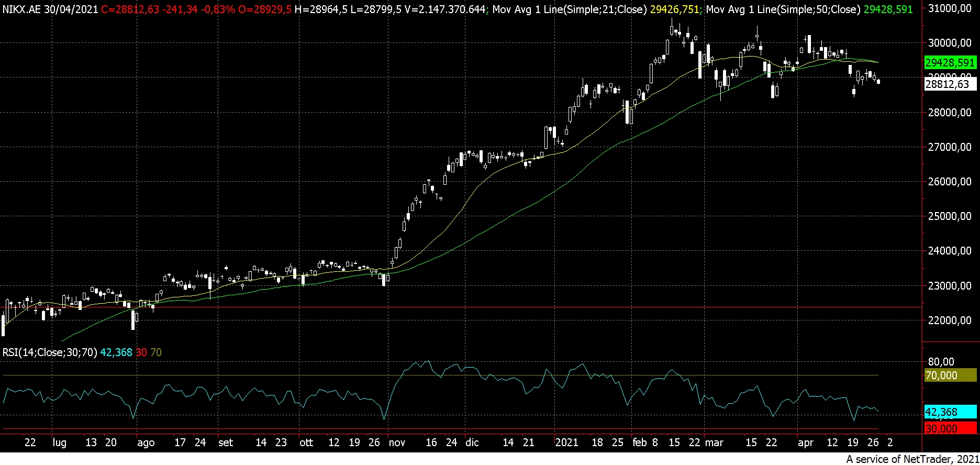Select the green 29428,591 price axis tag
This screenshot has height=465, width=980.
point(950,63)
